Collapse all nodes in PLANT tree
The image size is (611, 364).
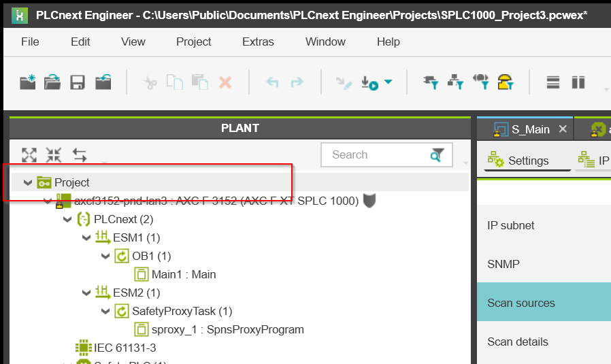point(53,155)
